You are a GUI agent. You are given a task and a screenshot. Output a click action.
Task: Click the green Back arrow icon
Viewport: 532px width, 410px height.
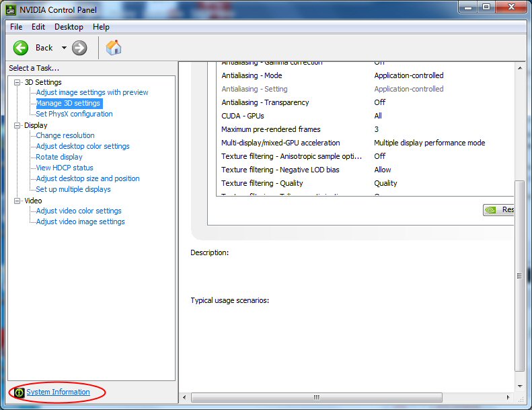tap(20, 48)
